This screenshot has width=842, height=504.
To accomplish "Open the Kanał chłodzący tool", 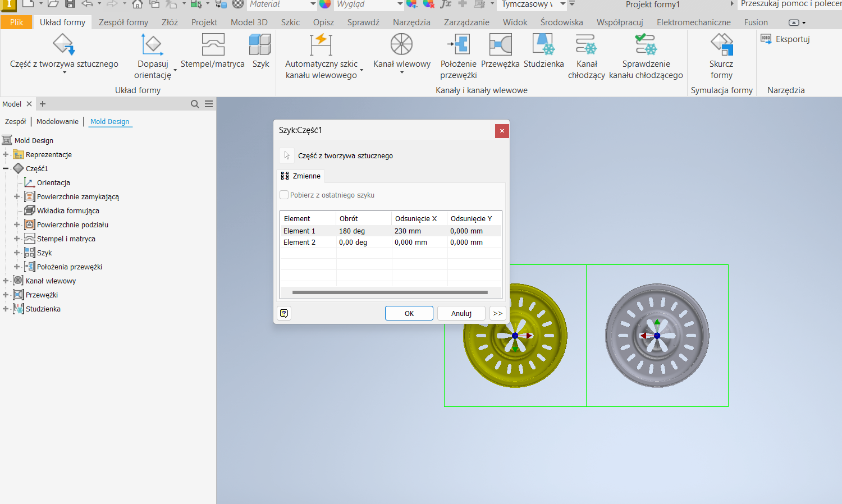I will click(587, 56).
